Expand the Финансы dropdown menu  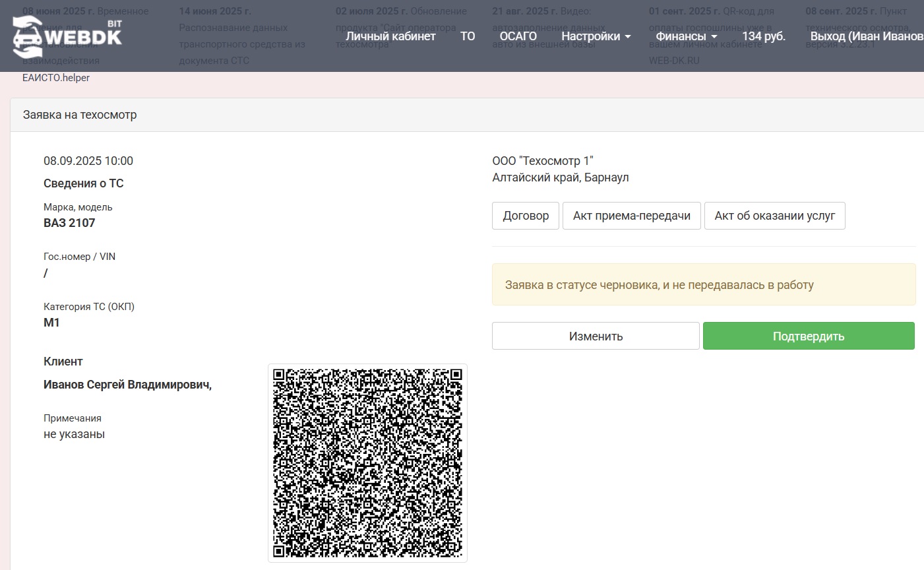coord(686,36)
